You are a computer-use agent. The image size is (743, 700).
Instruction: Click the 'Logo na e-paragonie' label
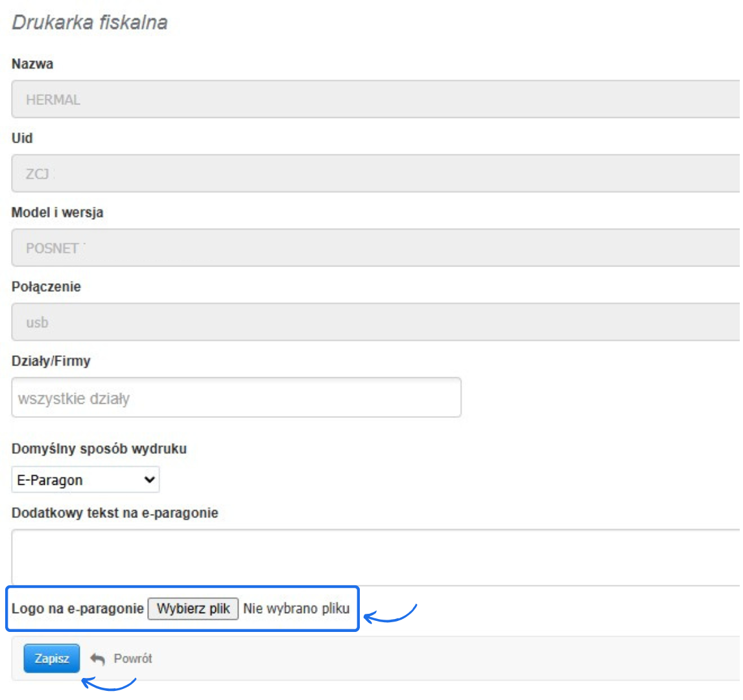tap(77, 609)
